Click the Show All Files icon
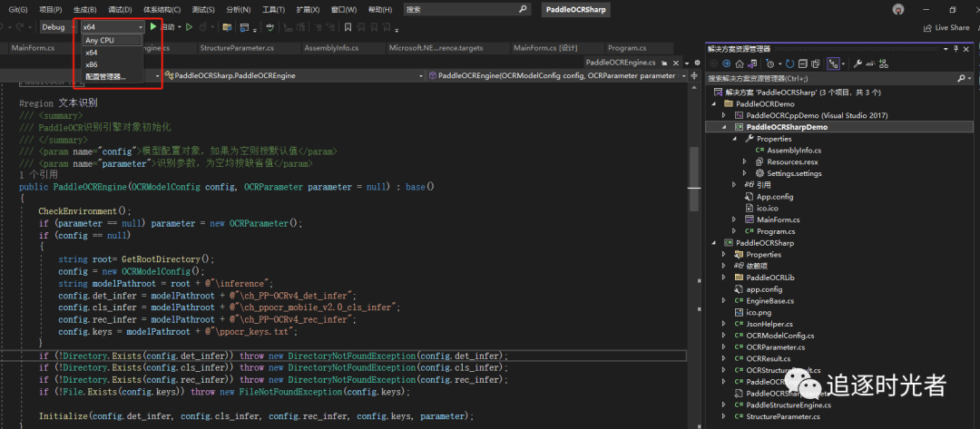Viewport: 980px width, 429px height. (816, 63)
